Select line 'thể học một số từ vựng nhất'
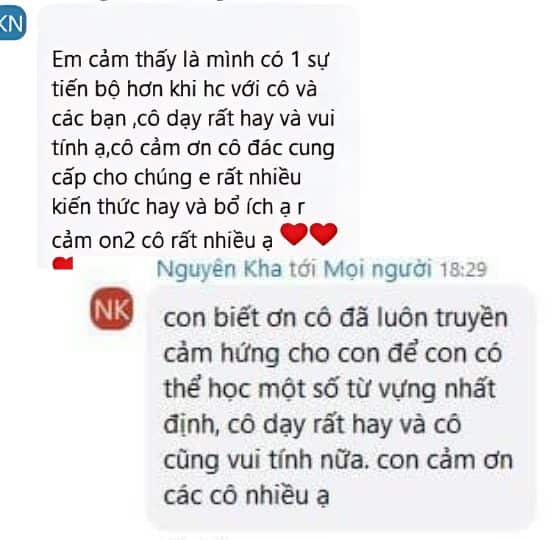Screen dimensions: 560x540 330,389
